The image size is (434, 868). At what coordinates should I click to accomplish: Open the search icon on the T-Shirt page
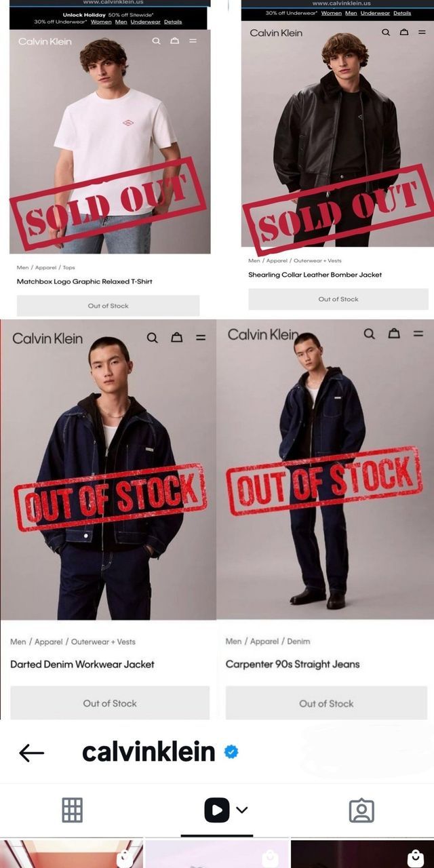(157, 41)
